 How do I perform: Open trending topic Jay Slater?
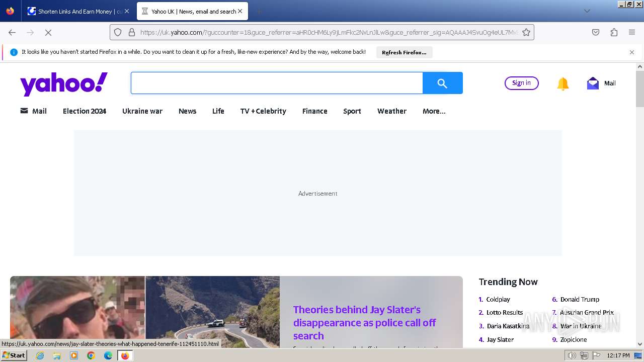point(500,340)
